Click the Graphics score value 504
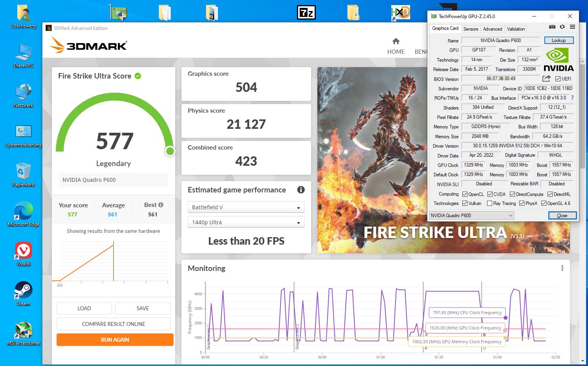The width and height of the screenshot is (588, 366). pyautogui.click(x=246, y=87)
